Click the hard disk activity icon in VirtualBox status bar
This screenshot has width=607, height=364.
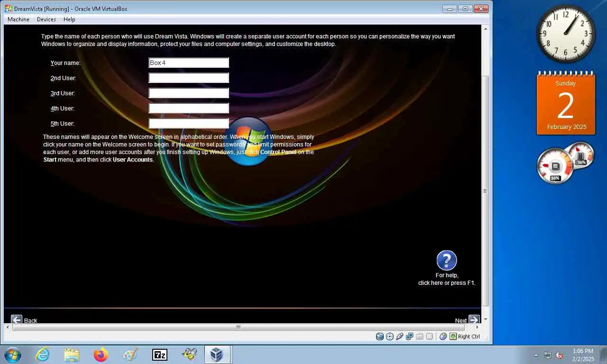coord(379,337)
